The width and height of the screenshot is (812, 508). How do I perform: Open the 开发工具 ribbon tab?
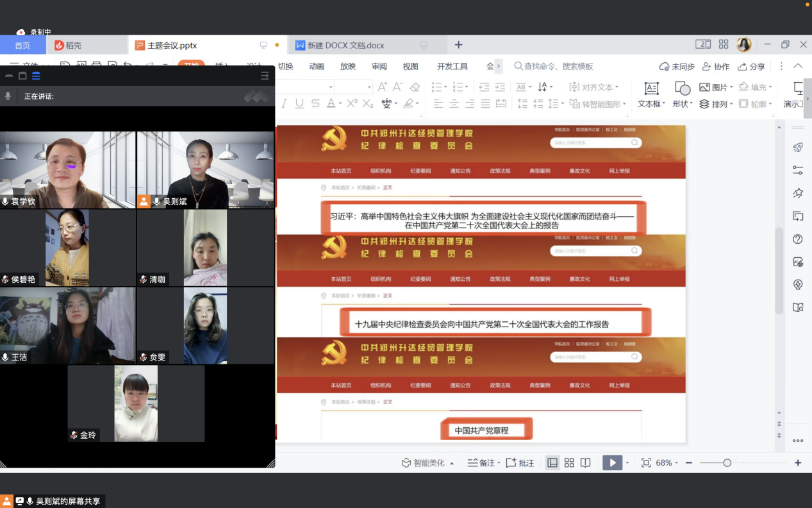(452, 67)
